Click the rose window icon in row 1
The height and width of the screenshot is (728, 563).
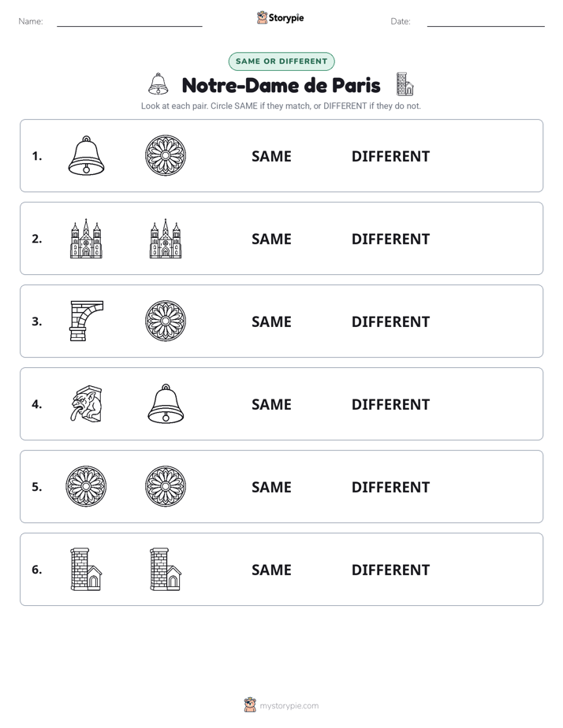(166, 155)
